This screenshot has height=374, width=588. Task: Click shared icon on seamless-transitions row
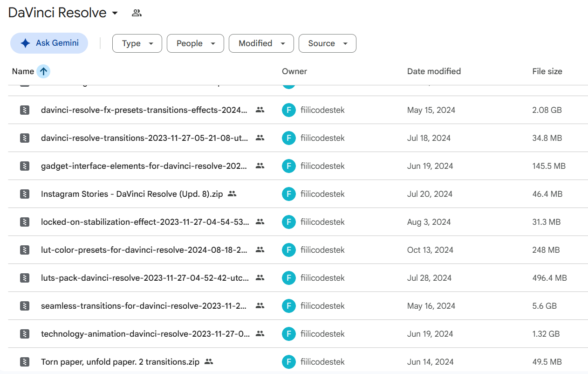260,306
